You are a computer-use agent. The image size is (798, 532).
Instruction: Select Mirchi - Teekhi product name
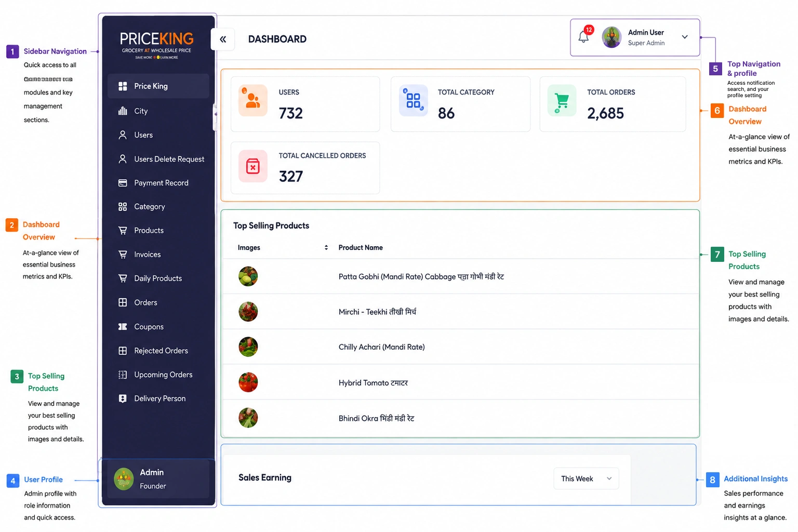point(377,312)
